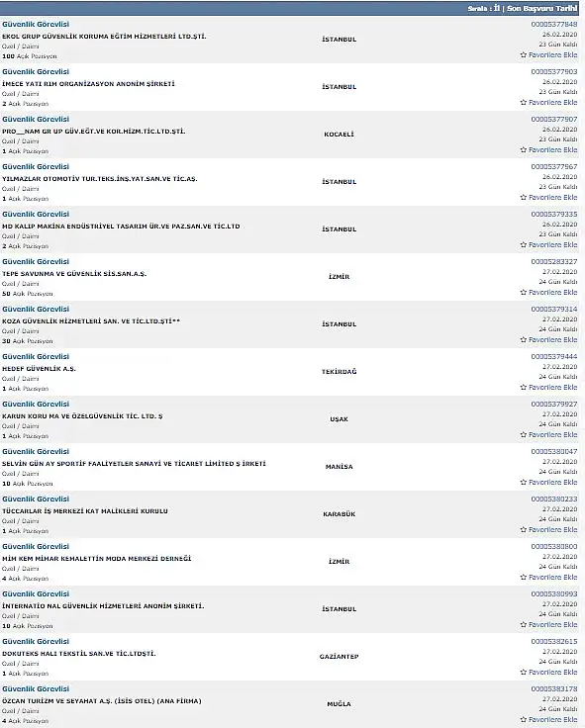Open Güvenlik Görevlisi job at SELVİN GÜNAY SPORTİF
Image resolution: width=585 pixels, height=728 pixels.
point(36,451)
